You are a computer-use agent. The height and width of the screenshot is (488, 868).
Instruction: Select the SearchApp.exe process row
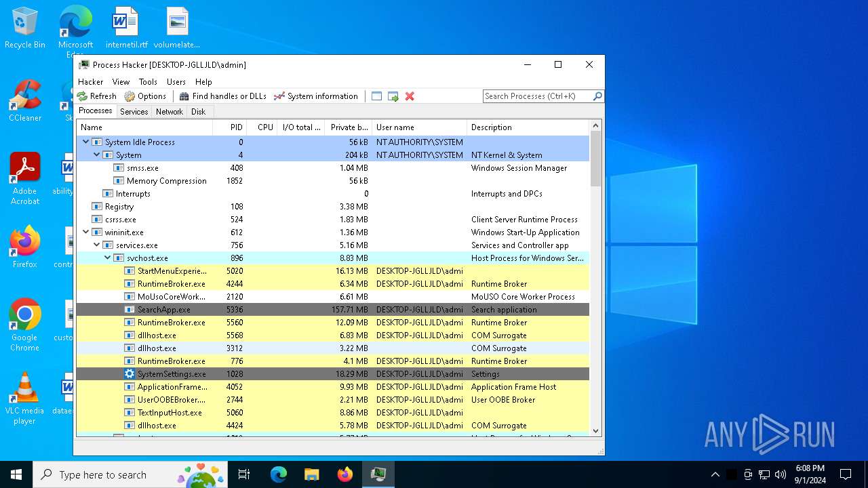click(333, 309)
